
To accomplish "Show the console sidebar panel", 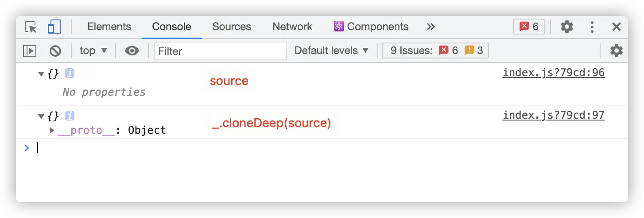I will pyautogui.click(x=30, y=51).
